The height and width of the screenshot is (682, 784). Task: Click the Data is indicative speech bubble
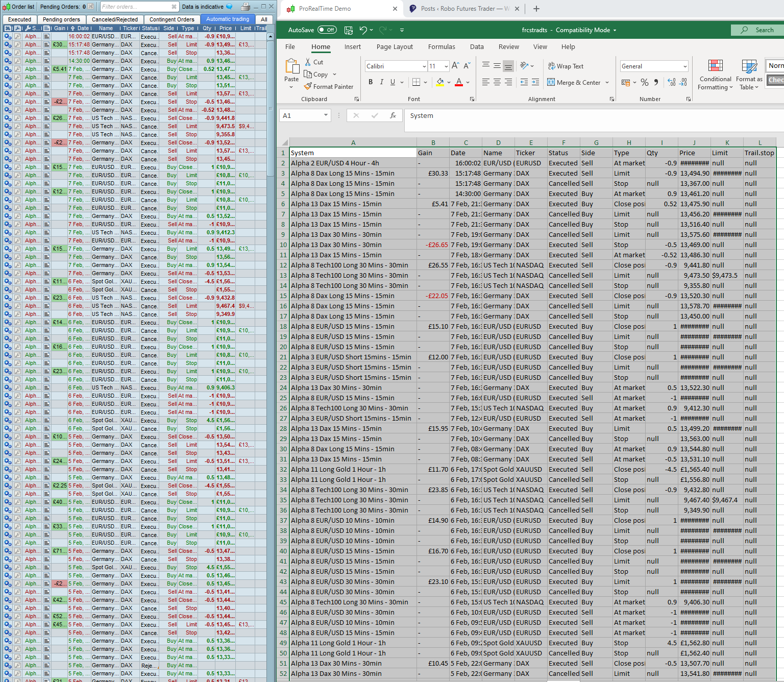pos(229,7)
